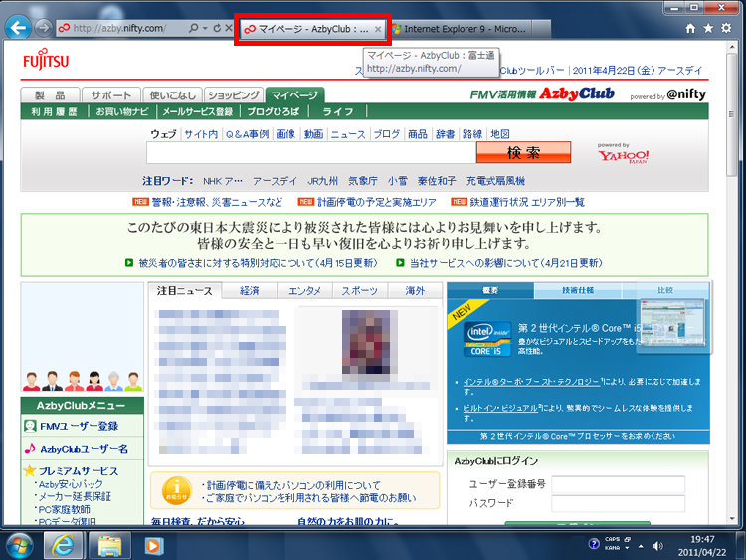Open メールサービス登録 menu item
Viewport: 746px width, 560px height.
click(x=198, y=111)
